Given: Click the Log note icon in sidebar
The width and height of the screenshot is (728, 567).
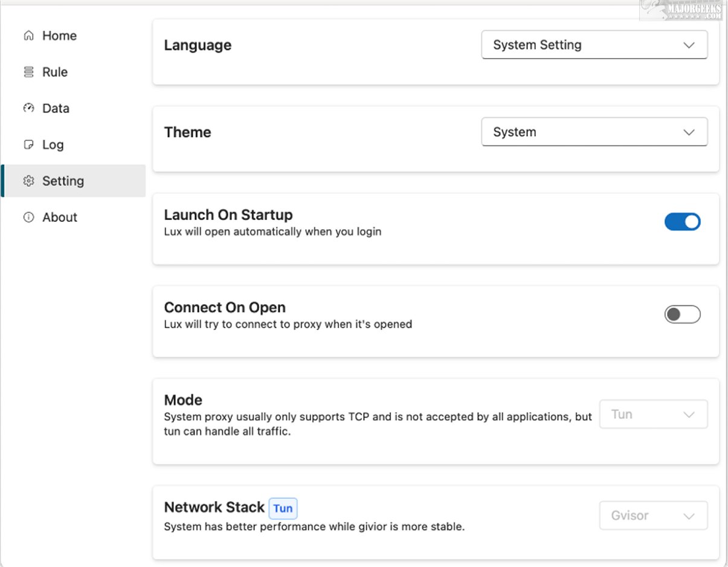Looking at the screenshot, I should pyautogui.click(x=28, y=144).
